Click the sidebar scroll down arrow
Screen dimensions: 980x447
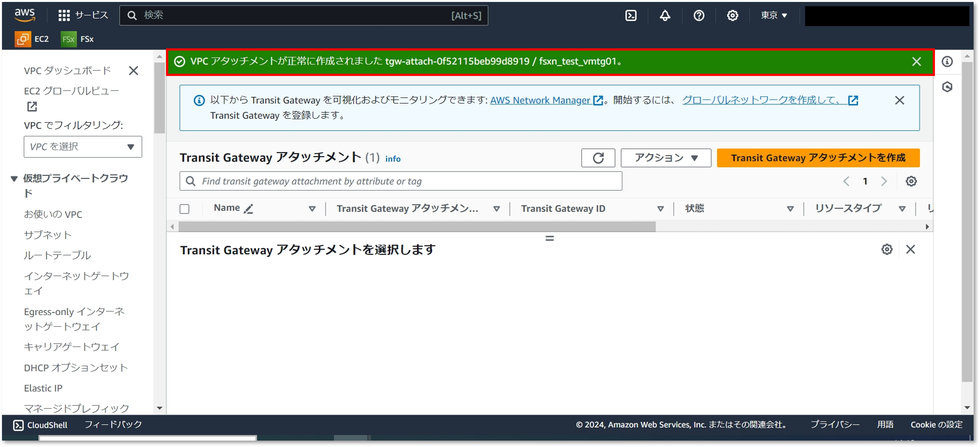[159, 408]
